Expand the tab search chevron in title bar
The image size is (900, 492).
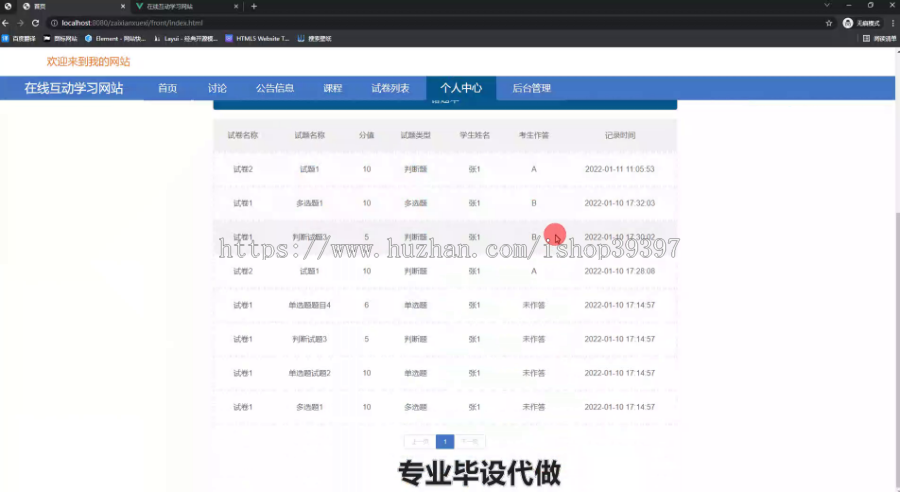pyautogui.click(x=827, y=5)
